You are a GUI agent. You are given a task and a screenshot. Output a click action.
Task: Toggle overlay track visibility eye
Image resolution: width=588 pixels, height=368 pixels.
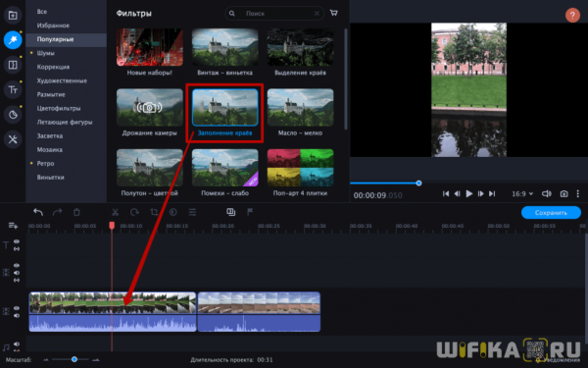(17, 266)
